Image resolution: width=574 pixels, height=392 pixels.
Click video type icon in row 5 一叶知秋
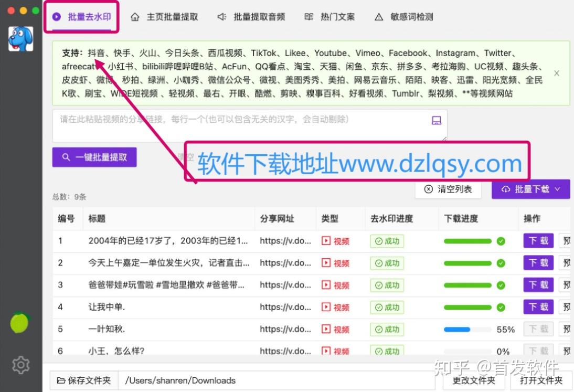coord(326,329)
